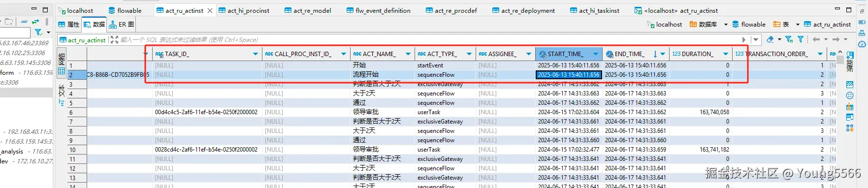Open the act_re_model table tab
Screen dimensions: 868x188
point(308,10)
